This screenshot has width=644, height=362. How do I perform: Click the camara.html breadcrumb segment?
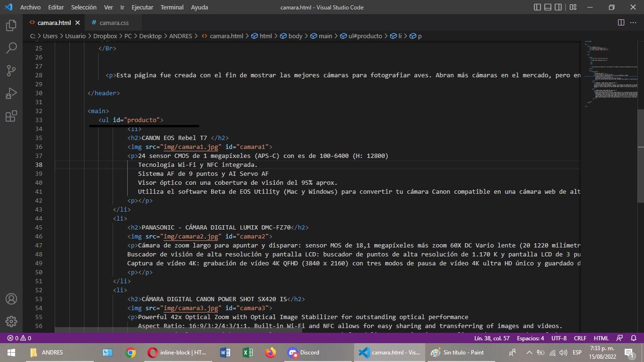[x=222, y=36]
